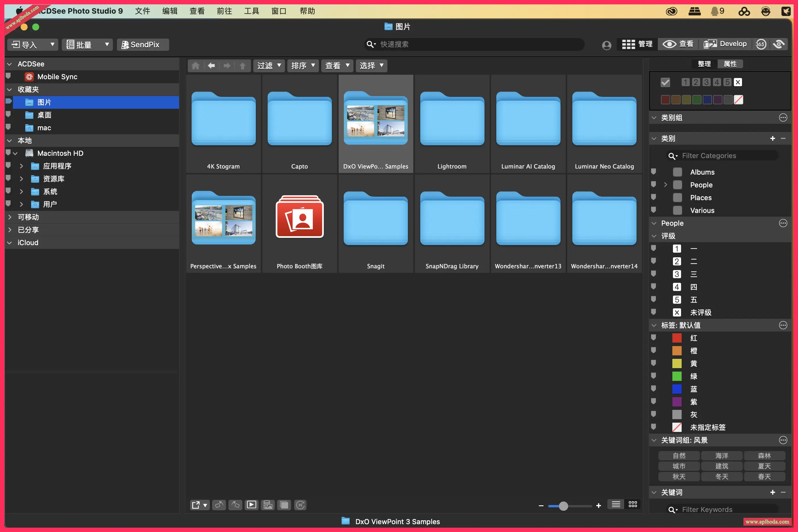This screenshot has height=532, width=798.
Task: Set rating 3 in the organize panel
Action: (x=706, y=82)
